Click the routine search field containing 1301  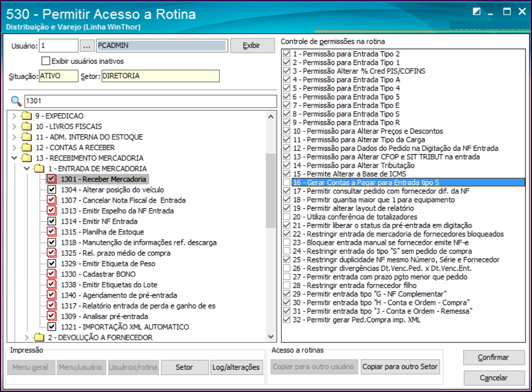tap(150, 102)
